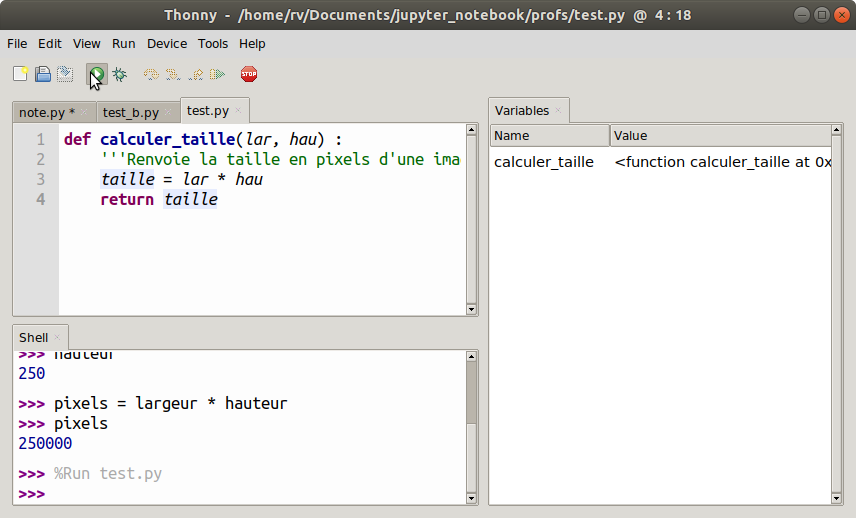Close the test_b.py tab
This screenshot has height=518, width=856.
click(x=168, y=112)
